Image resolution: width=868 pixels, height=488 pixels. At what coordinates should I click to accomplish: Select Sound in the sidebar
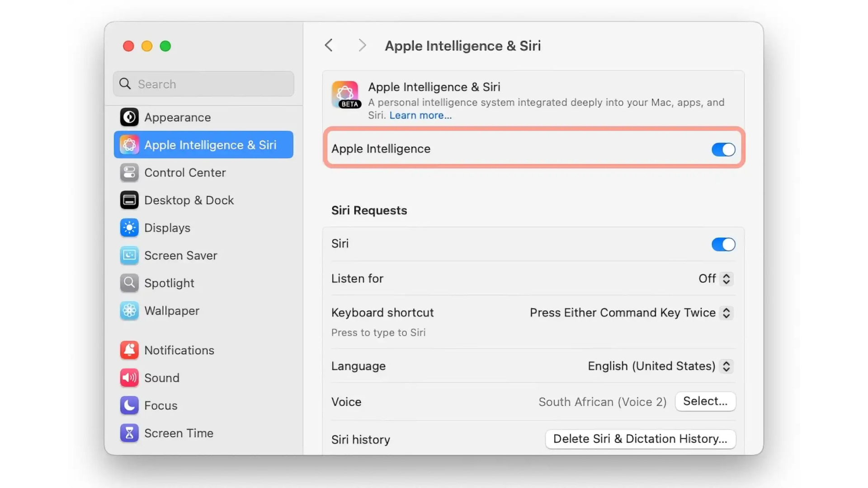pyautogui.click(x=161, y=378)
